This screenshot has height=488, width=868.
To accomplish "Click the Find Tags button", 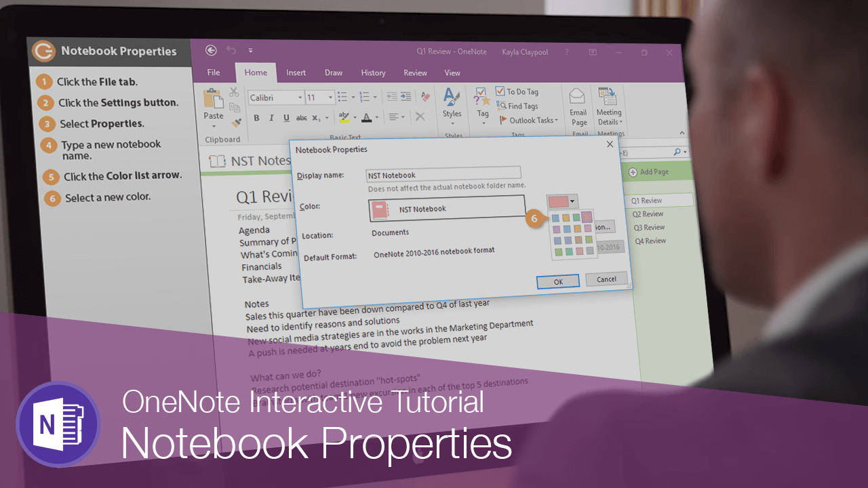I will 518,106.
